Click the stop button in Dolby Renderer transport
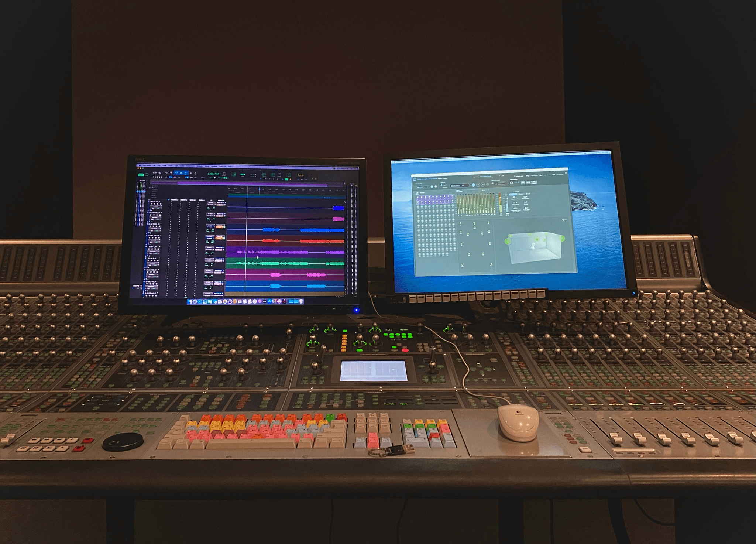This screenshot has height=544, width=756. (478, 185)
